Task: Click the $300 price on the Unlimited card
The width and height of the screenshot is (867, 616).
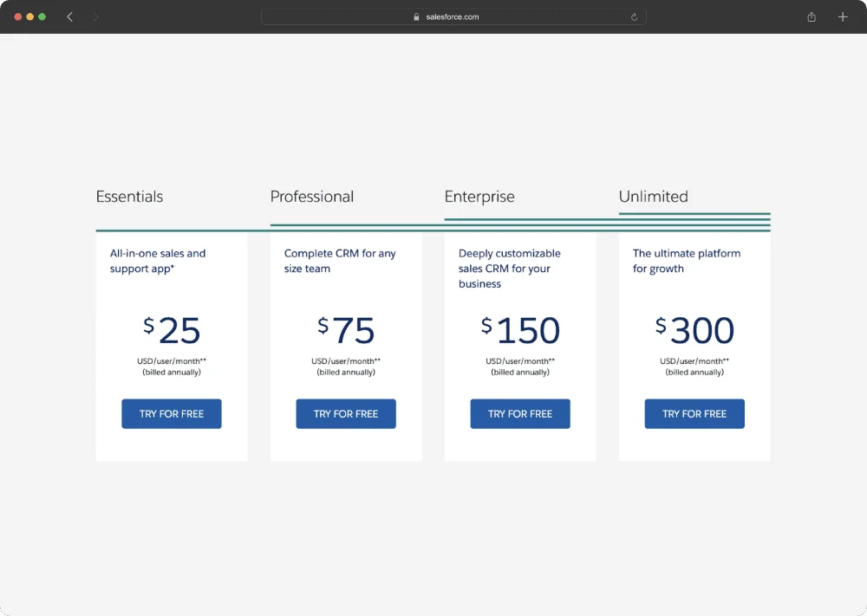Action: tap(695, 331)
